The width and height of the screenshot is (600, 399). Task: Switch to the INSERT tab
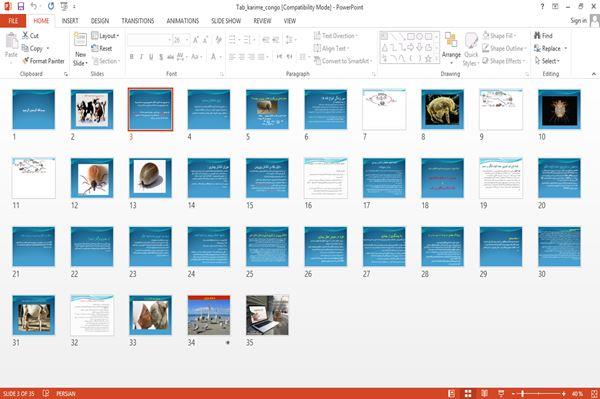70,21
